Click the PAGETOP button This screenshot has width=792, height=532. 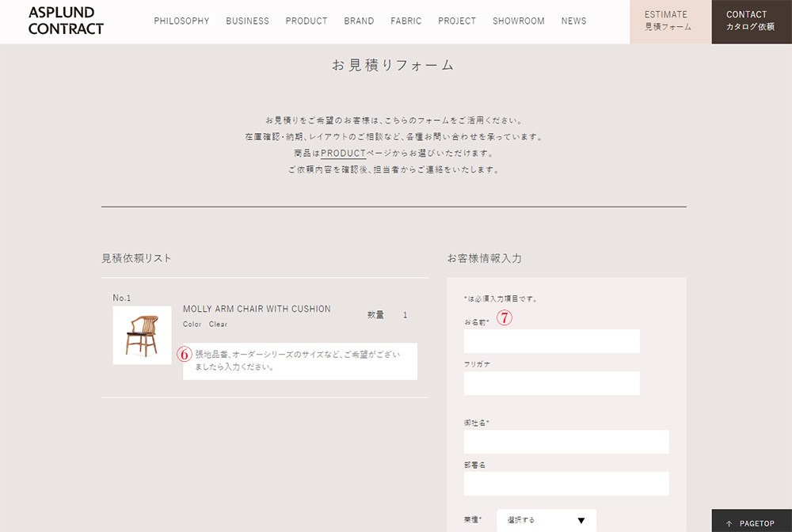coord(752,521)
